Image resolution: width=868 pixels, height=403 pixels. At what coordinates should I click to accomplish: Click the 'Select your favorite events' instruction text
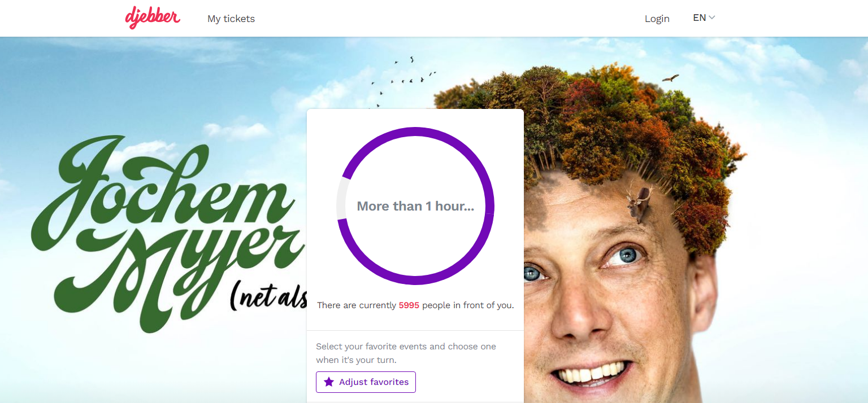tap(406, 353)
